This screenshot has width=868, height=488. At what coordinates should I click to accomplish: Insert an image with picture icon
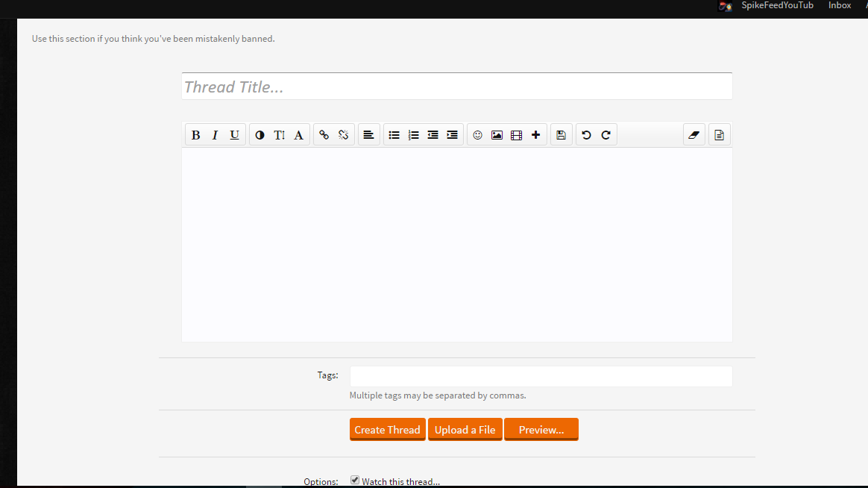497,134
